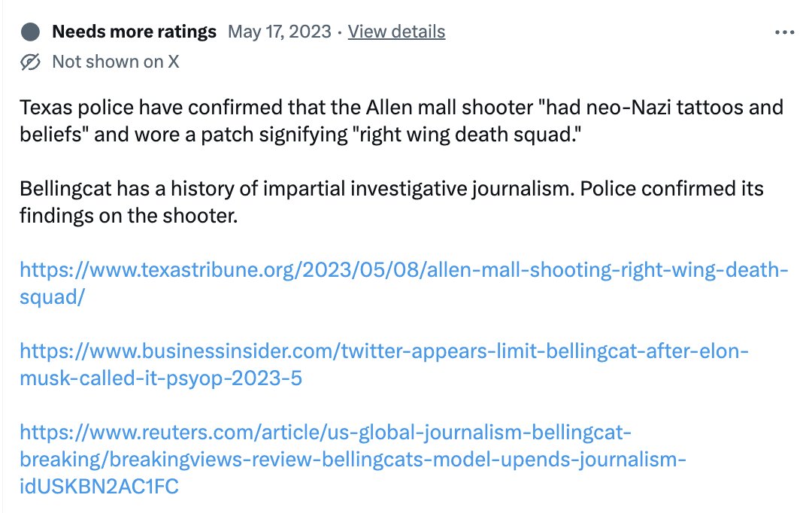This screenshot has height=513, width=812.
Task: Open the businessinsider.com Bellingcat link
Action: [384, 351]
